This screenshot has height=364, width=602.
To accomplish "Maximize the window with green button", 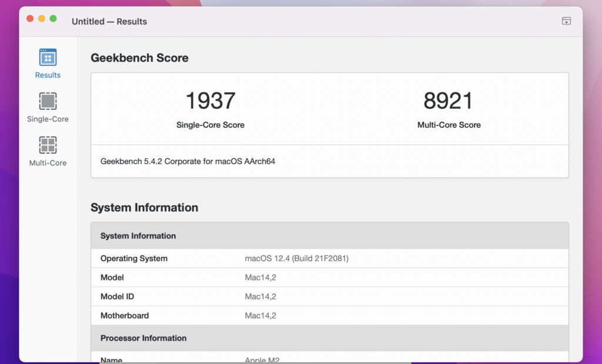I will pos(53,18).
